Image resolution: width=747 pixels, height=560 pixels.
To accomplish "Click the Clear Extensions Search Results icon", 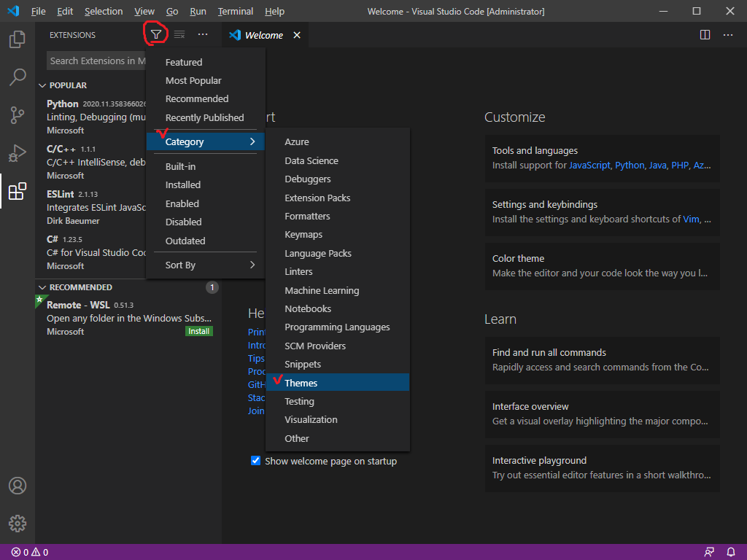I will [179, 34].
